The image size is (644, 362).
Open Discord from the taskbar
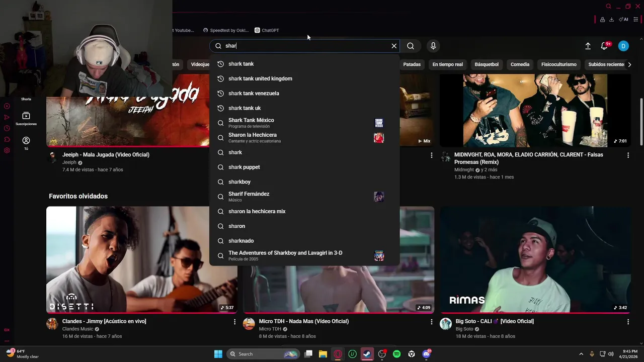427,354
